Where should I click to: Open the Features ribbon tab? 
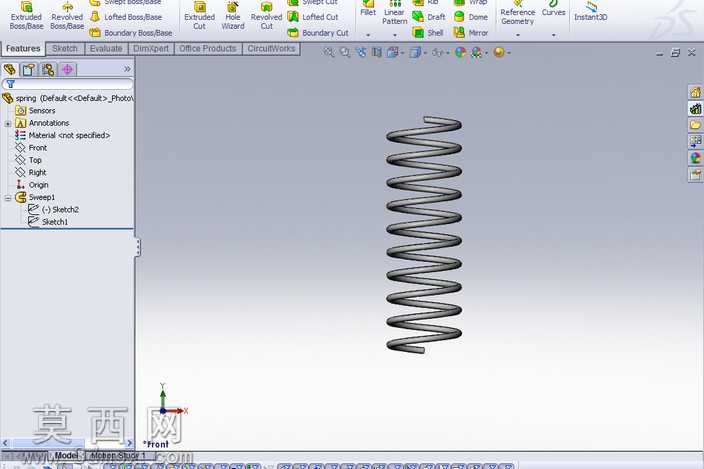pos(23,48)
